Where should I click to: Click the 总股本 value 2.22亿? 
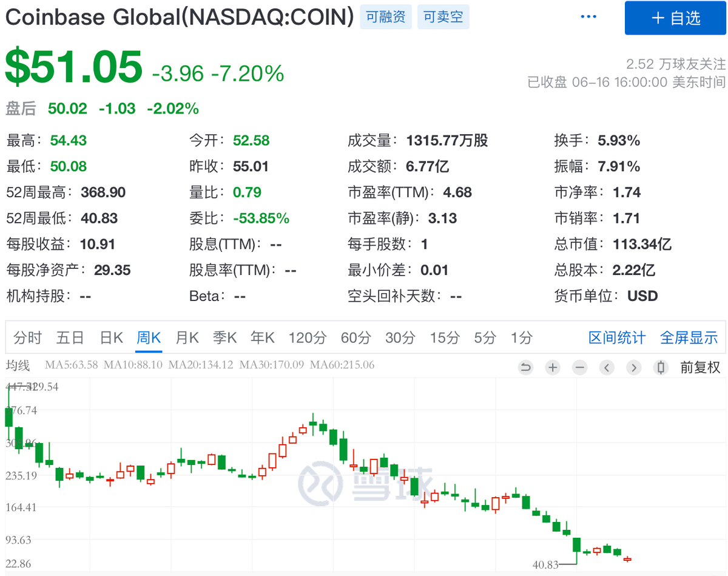(634, 270)
